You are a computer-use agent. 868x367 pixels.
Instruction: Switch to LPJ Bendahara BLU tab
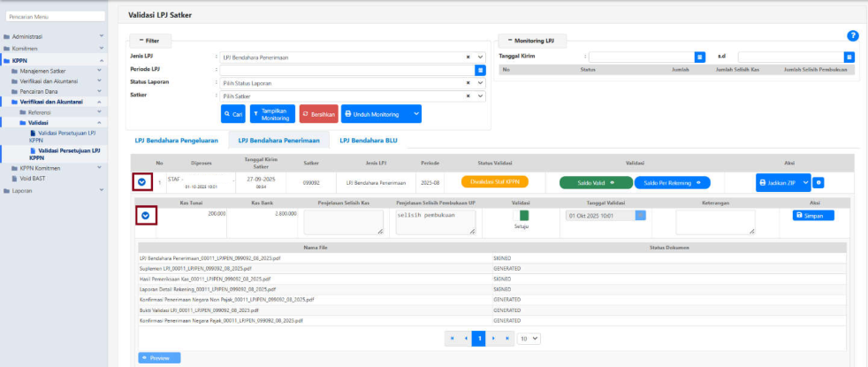click(369, 140)
